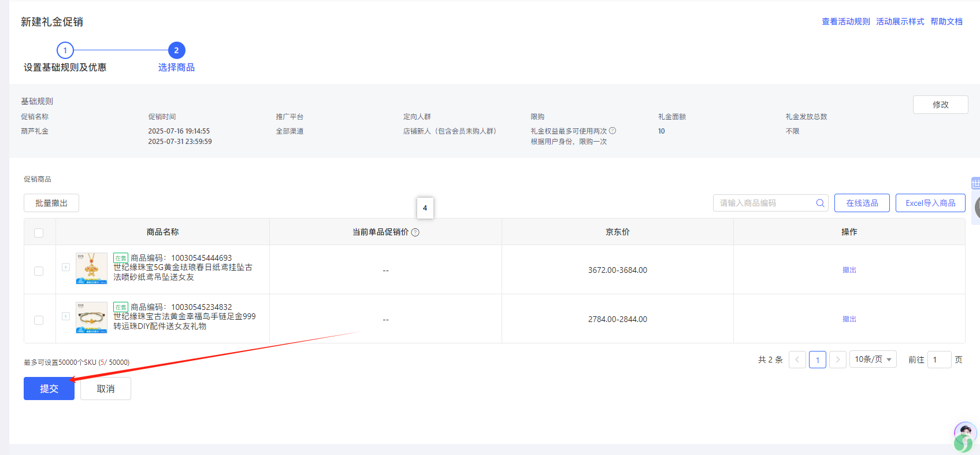Expand the row of the 幸福鸟手链 product
This screenshot has width=980, height=455.
[66, 316]
